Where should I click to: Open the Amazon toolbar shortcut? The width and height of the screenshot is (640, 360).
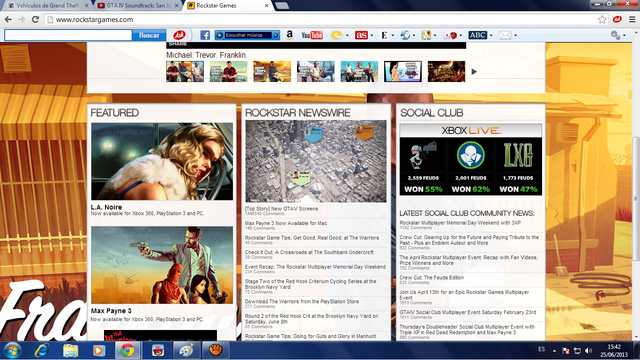click(289, 35)
